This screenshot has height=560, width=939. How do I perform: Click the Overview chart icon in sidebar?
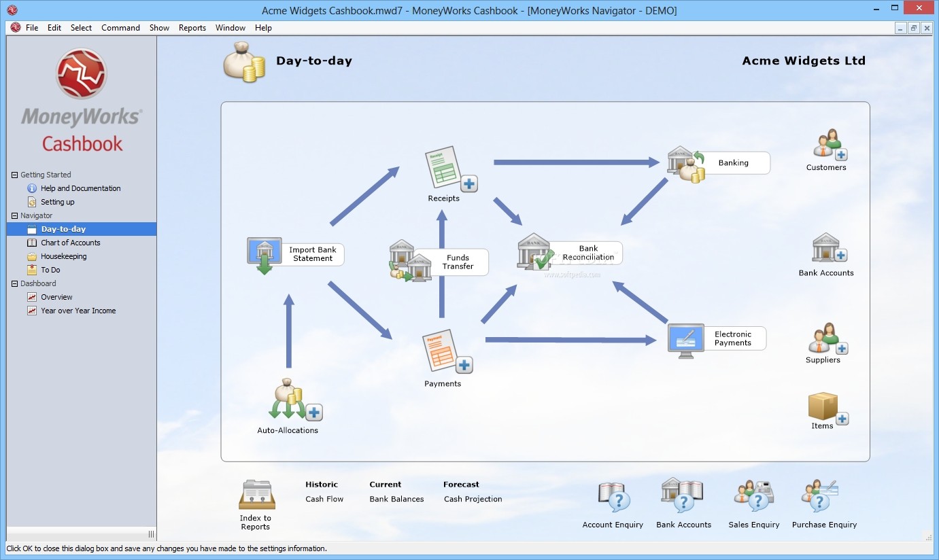coord(32,297)
